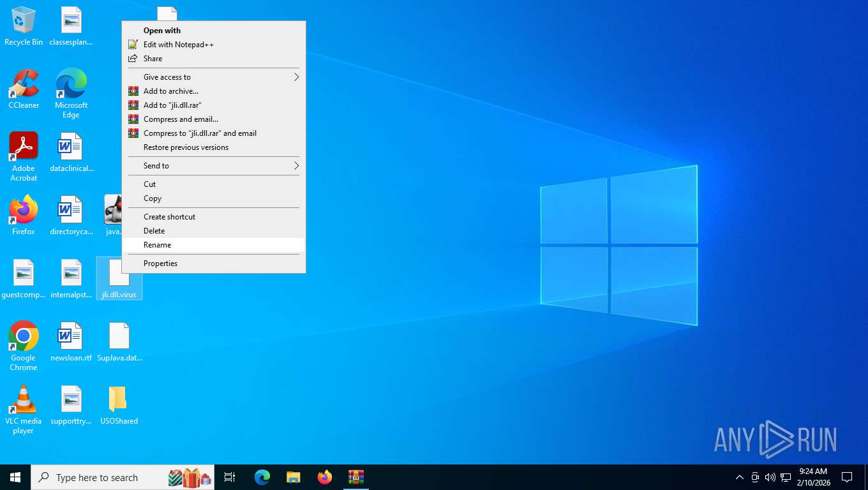Choose Edit with Notepad++
The width and height of the screenshot is (868, 490).
(214, 45)
